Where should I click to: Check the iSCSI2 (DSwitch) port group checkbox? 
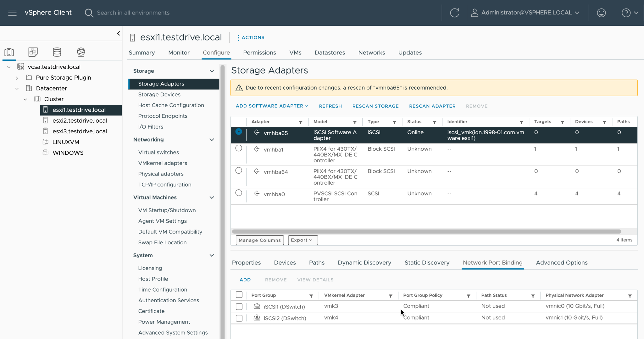239,318
